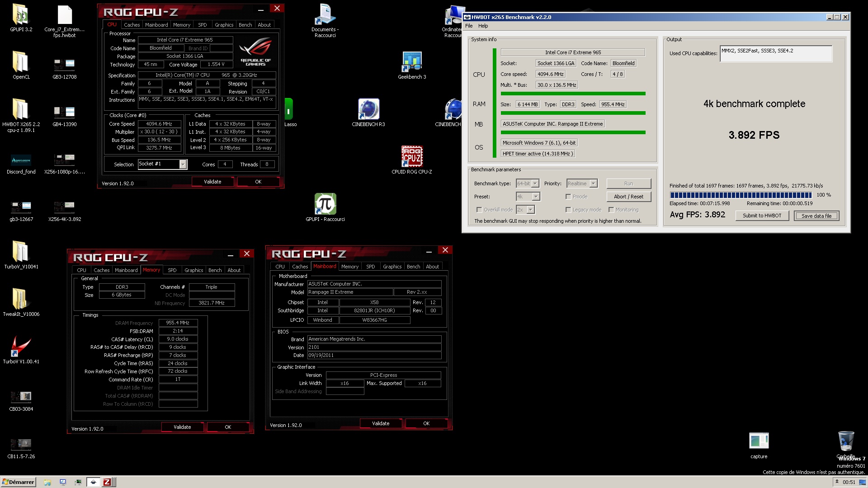
Task: Click the system tray clock 00:51
Action: click(x=849, y=482)
